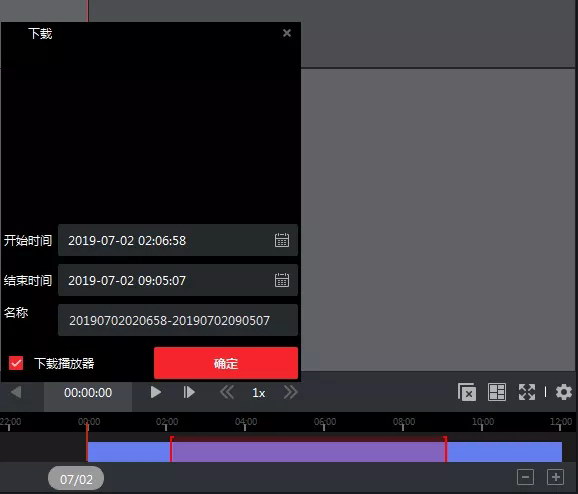Image resolution: width=578 pixels, height=494 pixels.
Task: Open the settings gear
Action: click(564, 392)
